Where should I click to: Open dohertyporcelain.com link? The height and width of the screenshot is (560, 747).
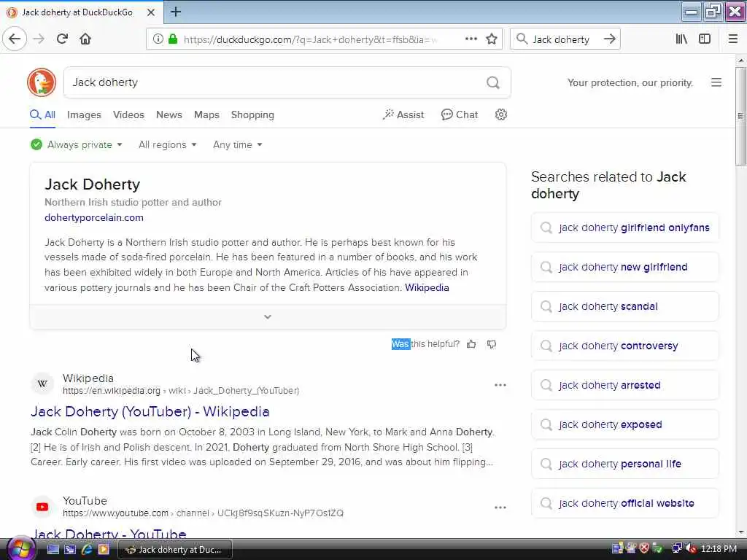(x=94, y=217)
